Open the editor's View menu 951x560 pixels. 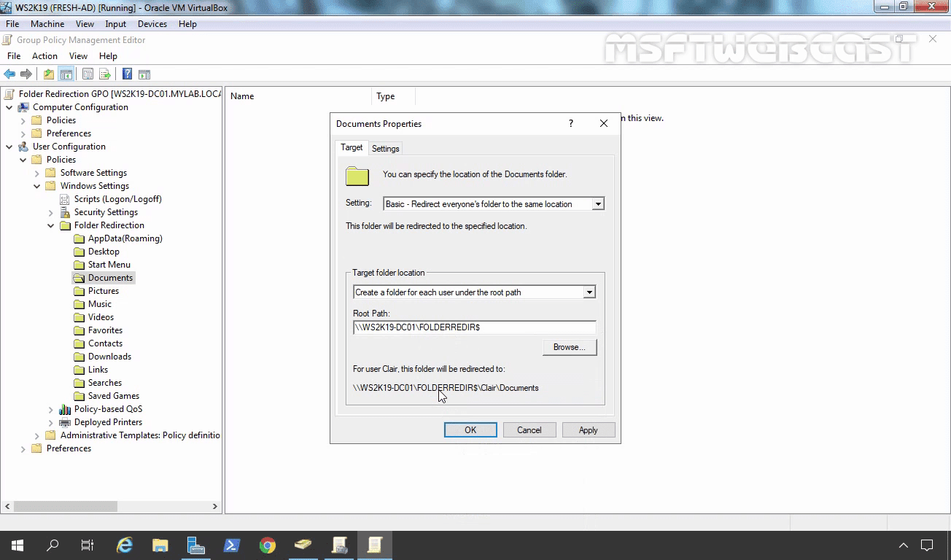pyautogui.click(x=78, y=56)
